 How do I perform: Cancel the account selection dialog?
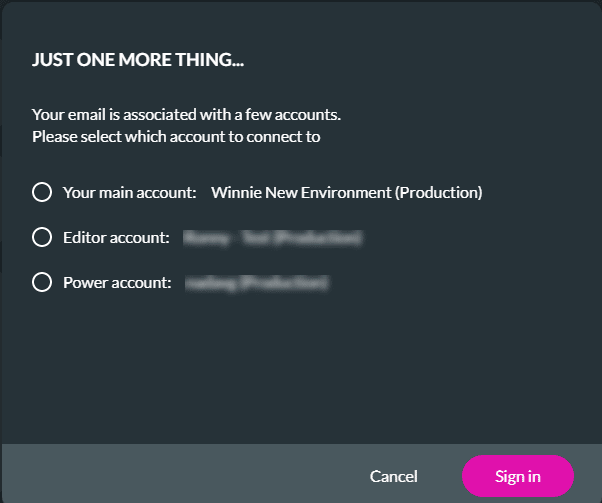click(393, 476)
